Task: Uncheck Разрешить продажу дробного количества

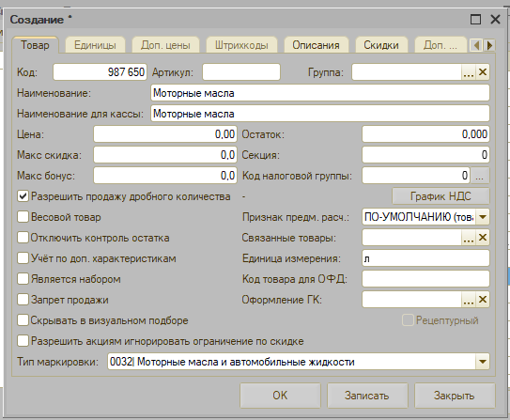Action: 23,196
